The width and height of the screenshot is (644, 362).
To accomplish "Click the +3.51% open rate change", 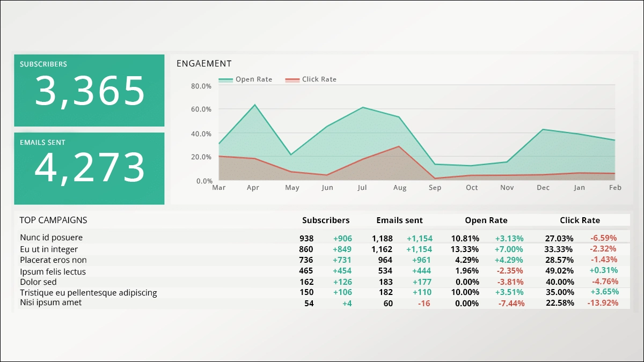I will click(x=509, y=292).
